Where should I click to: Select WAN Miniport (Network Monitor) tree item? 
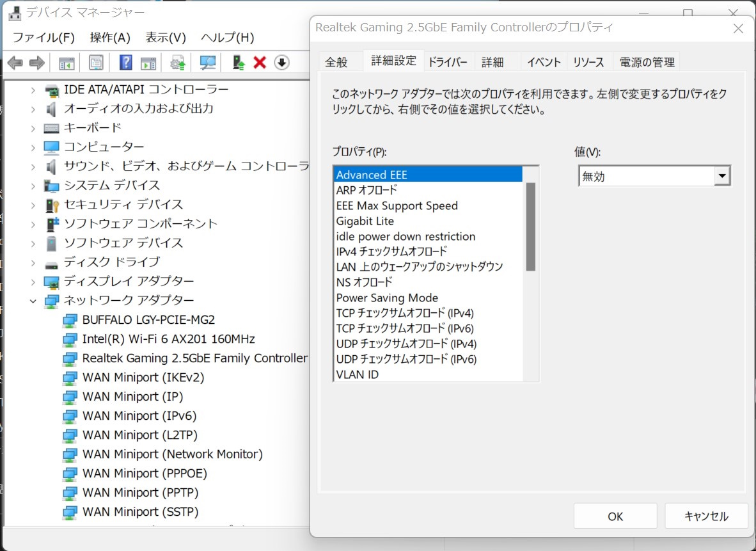(173, 454)
